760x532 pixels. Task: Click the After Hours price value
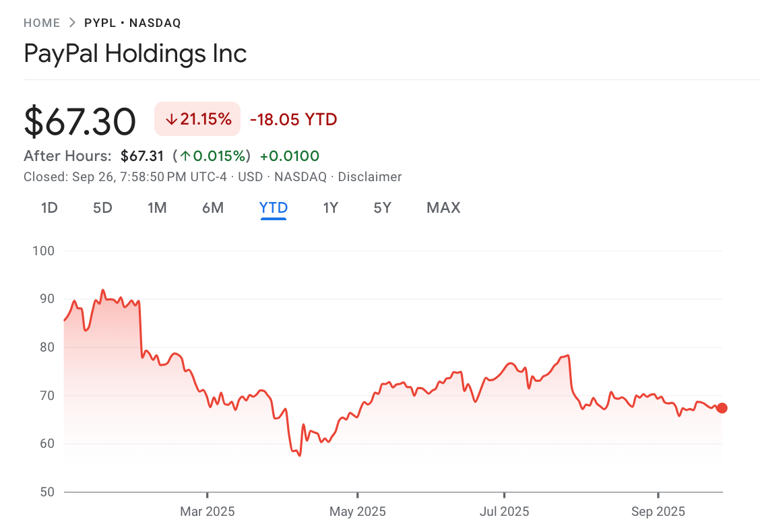point(143,156)
